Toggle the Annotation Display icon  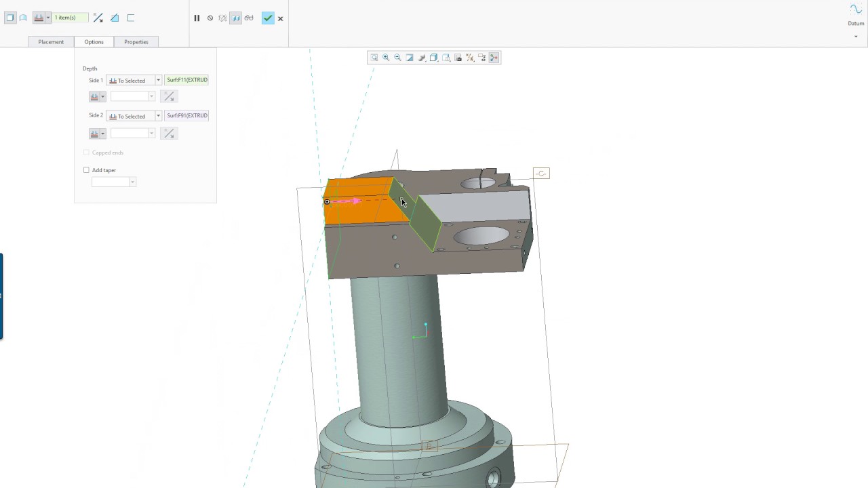point(482,58)
